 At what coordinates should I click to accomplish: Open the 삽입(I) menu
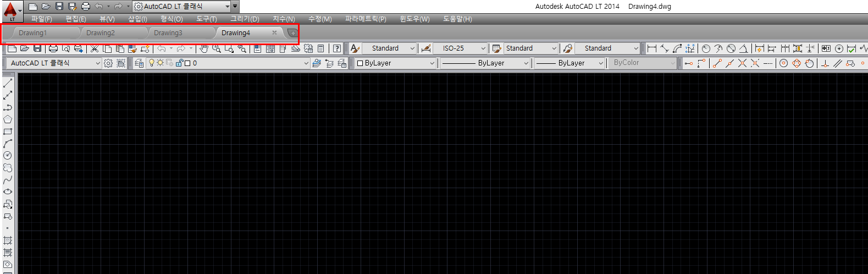[x=137, y=19]
